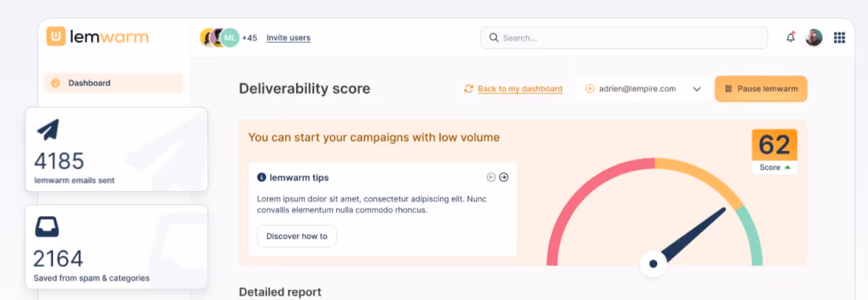868x300 pixels.
Task: Open the adrien@lempire.com account dropdown
Action: click(643, 89)
